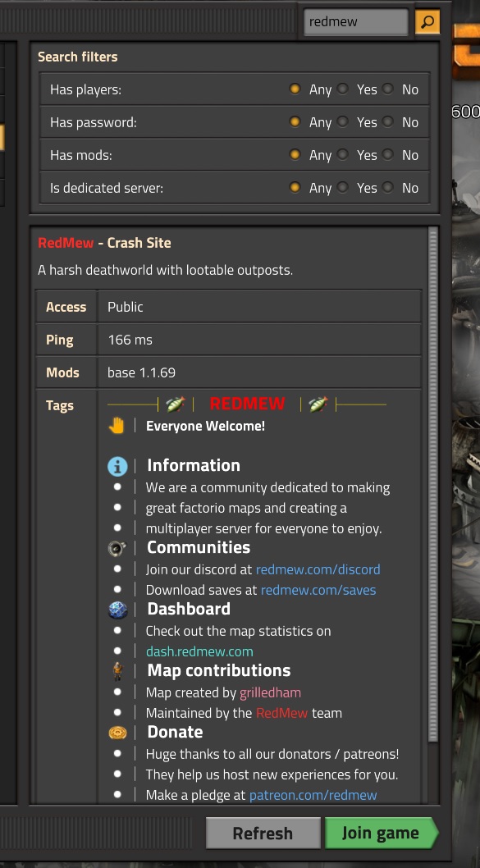This screenshot has width=480, height=868.
Task: Click the globe icon beside Dashboard
Action: (117, 610)
